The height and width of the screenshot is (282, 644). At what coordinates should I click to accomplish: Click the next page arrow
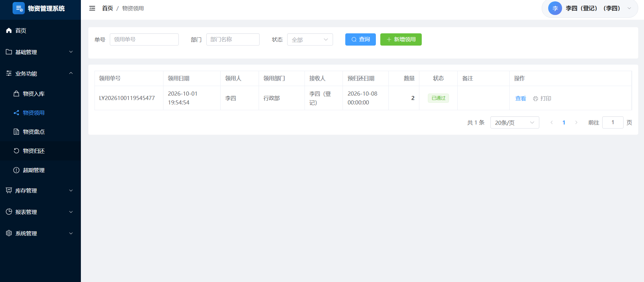[576, 122]
